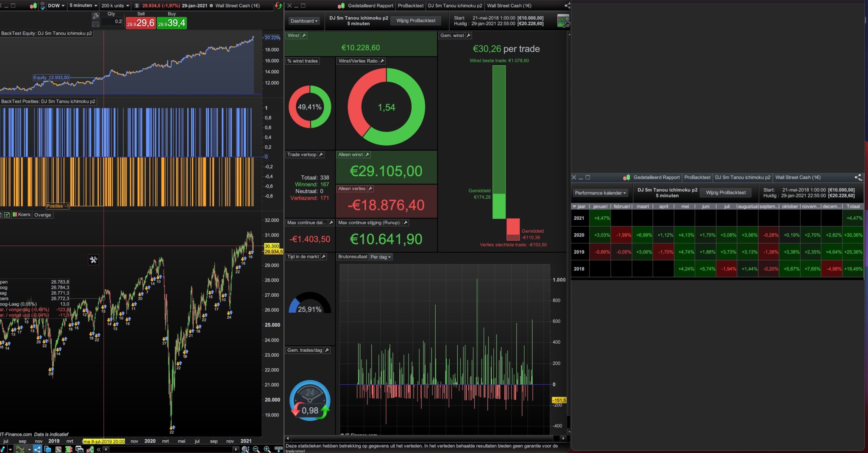Configure Tijd in de markt panel wrench
The image size is (868, 453).
click(x=323, y=256)
